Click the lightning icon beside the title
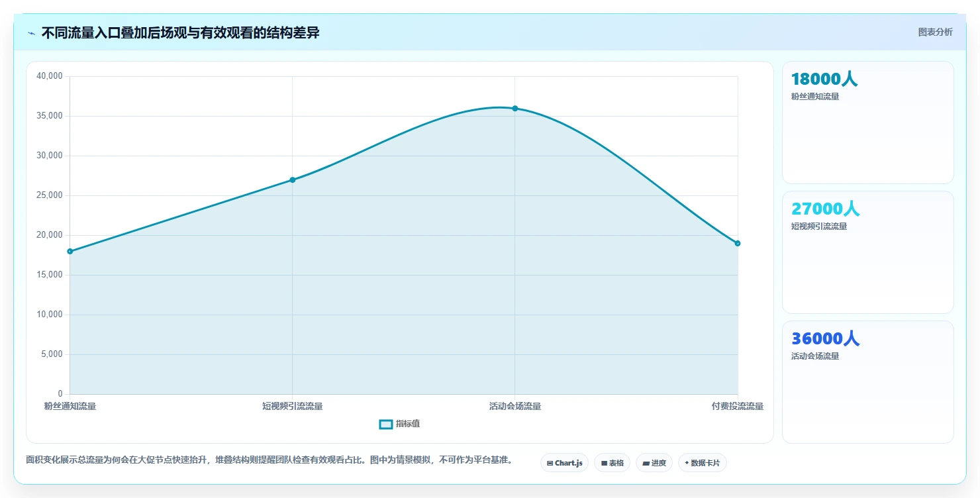 coord(31,32)
